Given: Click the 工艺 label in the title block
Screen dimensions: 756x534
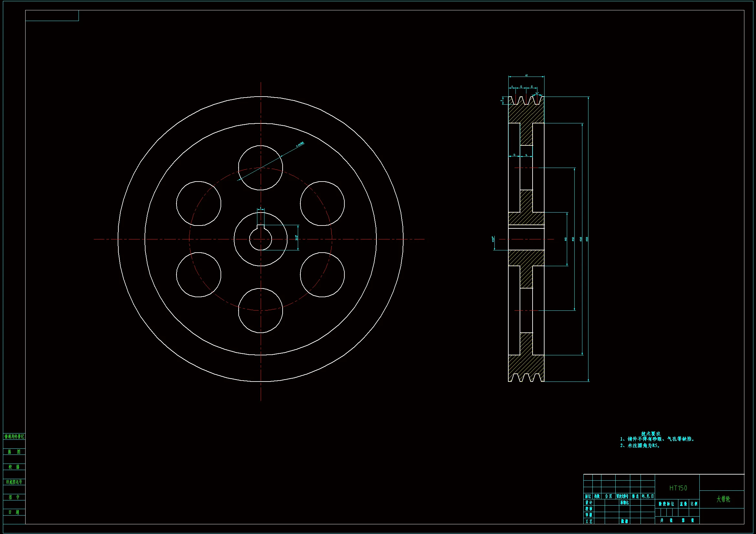Looking at the screenshot, I should pos(589,521).
